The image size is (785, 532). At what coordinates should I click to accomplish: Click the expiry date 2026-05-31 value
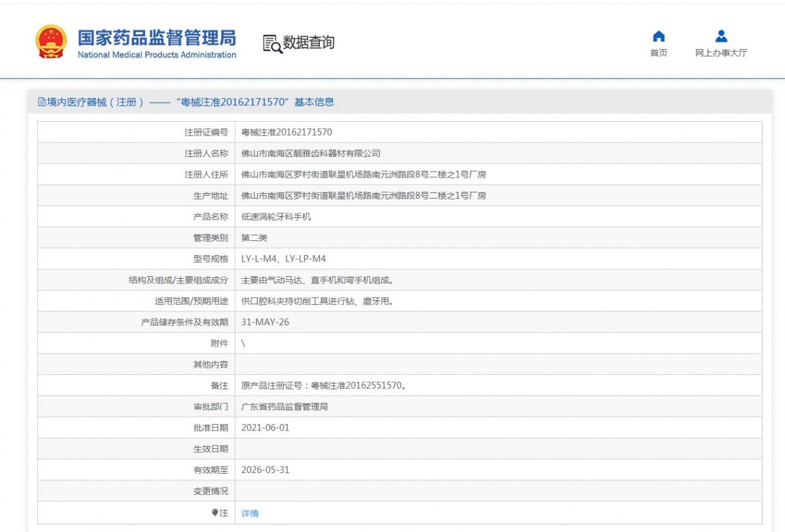[x=265, y=470]
